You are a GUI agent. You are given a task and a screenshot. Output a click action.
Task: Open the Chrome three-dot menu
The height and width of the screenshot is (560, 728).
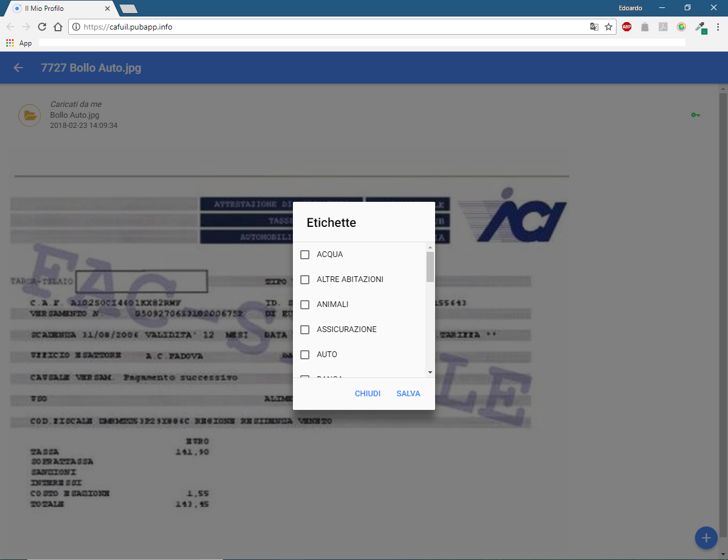click(718, 27)
